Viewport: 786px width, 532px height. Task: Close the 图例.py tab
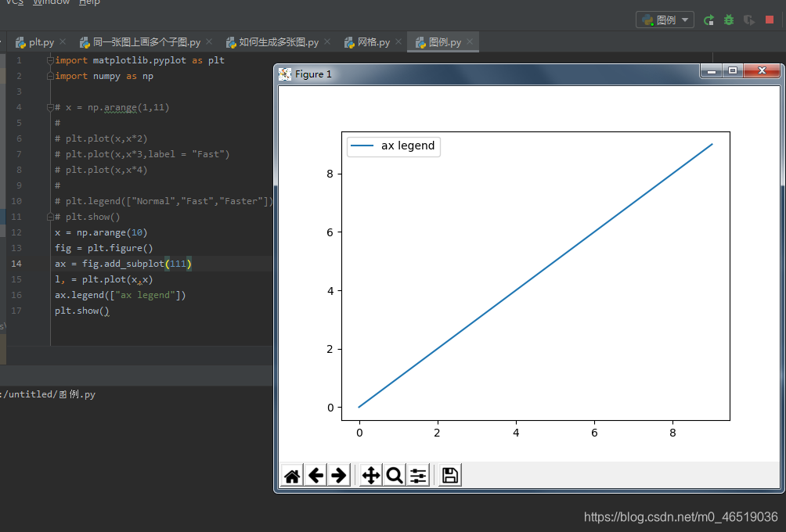point(470,42)
